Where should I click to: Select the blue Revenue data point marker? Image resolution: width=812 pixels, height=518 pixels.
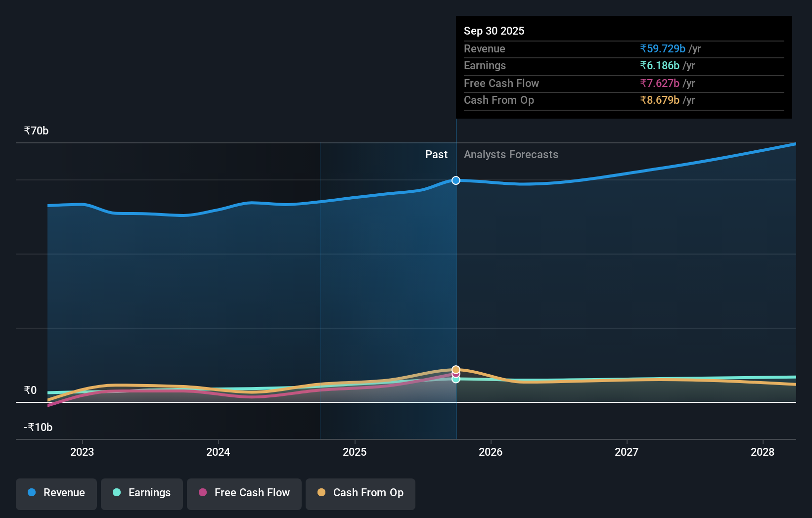[455, 180]
